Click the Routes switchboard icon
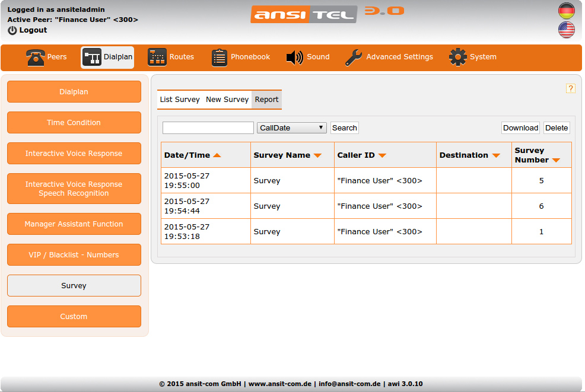 pyautogui.click(x=157, y=58)
